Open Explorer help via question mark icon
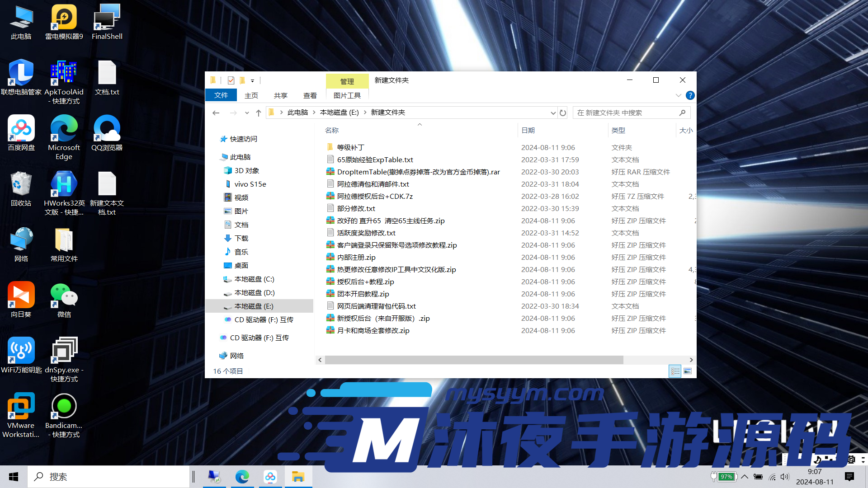 [x=690, y=95]
